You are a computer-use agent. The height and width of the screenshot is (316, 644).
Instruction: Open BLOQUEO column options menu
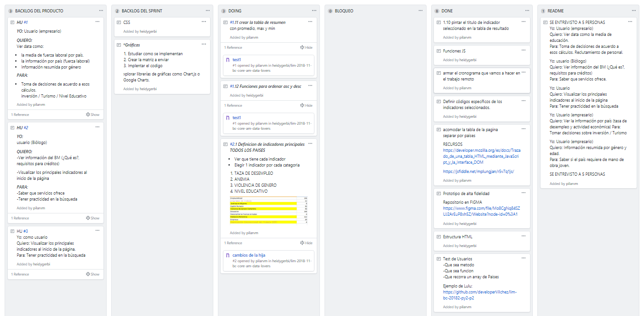pos(421,11)
